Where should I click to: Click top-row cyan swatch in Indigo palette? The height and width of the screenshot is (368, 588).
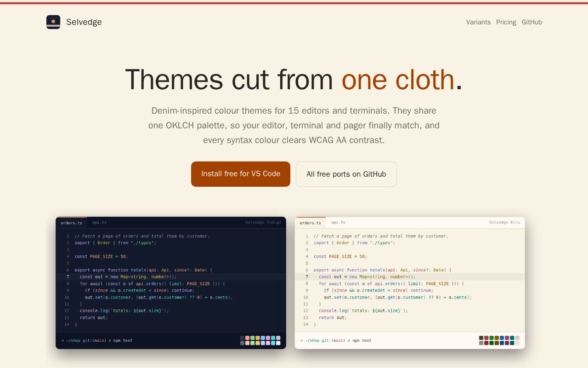click(273, 338)
